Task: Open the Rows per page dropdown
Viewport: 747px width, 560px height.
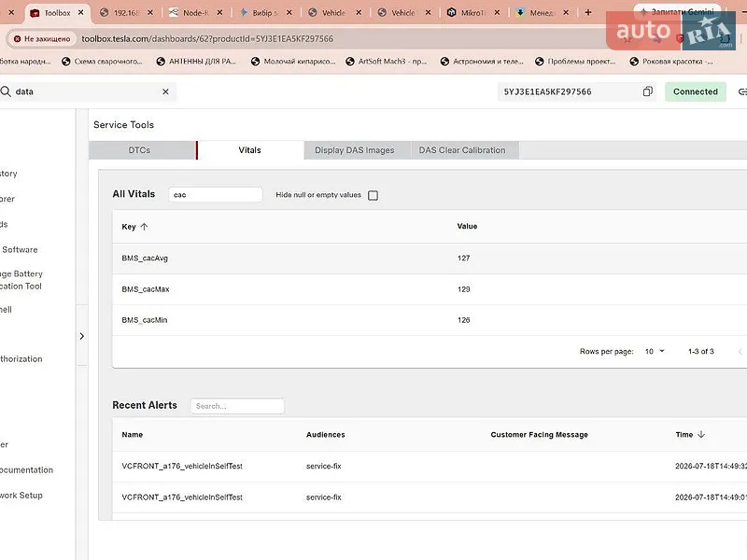Action: coord(655,352)
